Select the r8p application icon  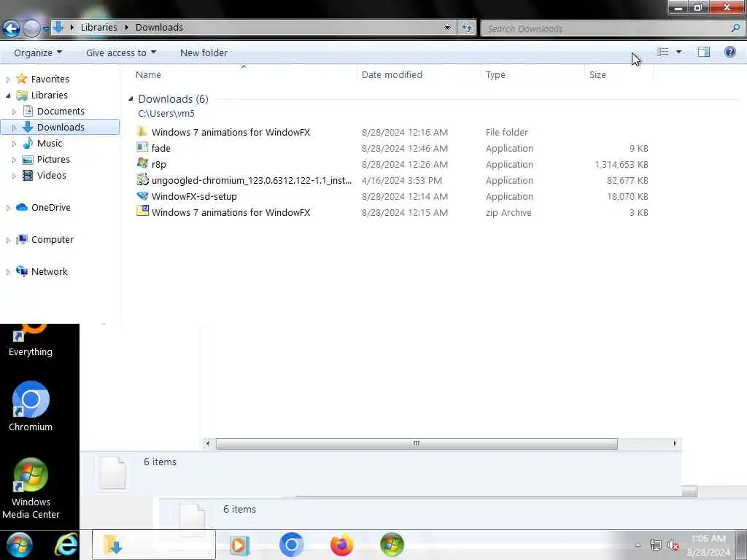pos(142,163)
